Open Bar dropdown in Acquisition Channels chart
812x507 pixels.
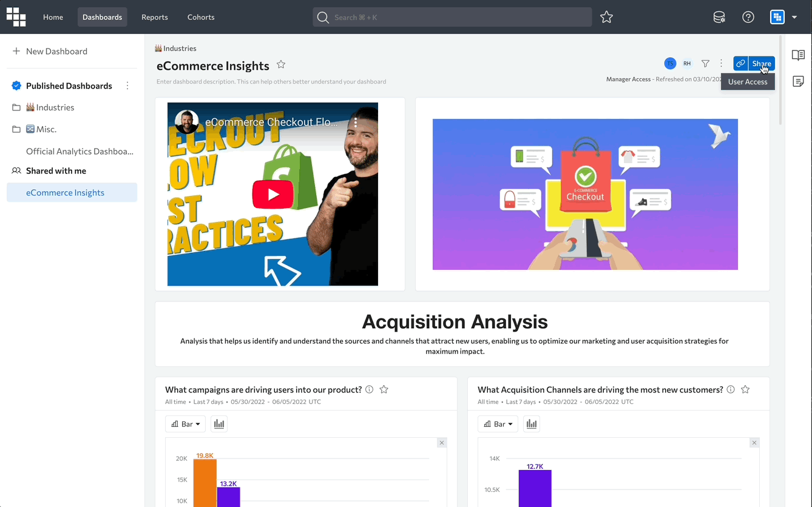tap(498, 424)
